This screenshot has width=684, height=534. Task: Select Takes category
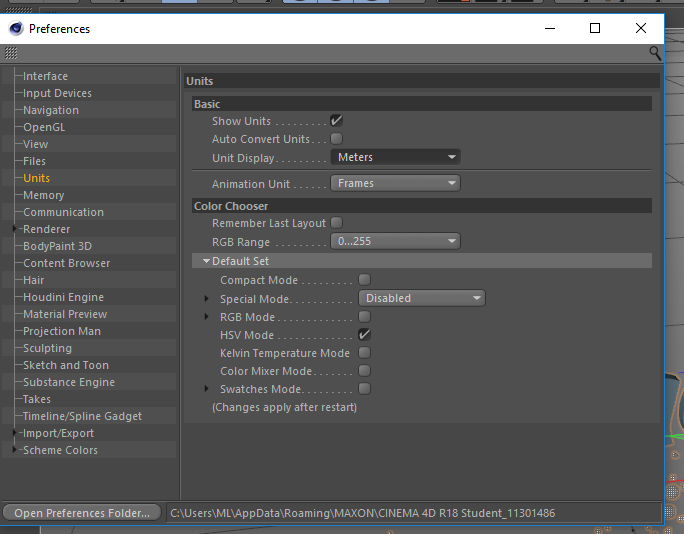pyautogui.click(x=37, y=399)
